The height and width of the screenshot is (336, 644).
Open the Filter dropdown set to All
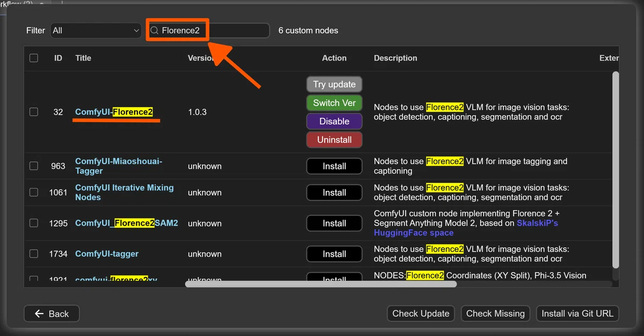[96, 31]
